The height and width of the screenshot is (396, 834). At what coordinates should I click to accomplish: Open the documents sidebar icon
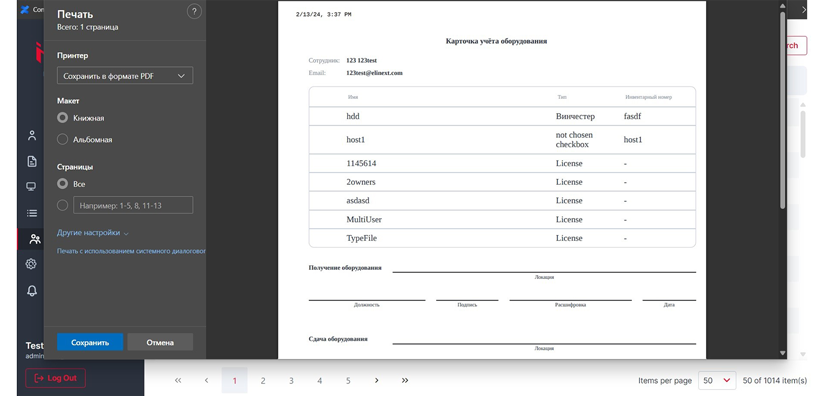(32, 162)
